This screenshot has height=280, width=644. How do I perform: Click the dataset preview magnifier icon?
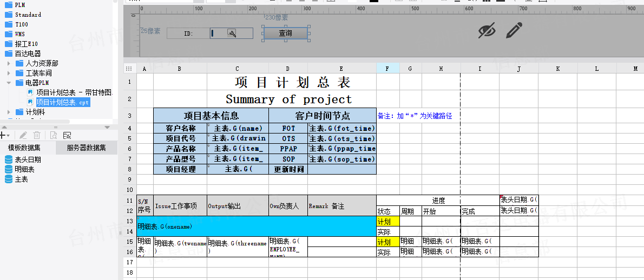coord(54,135)
